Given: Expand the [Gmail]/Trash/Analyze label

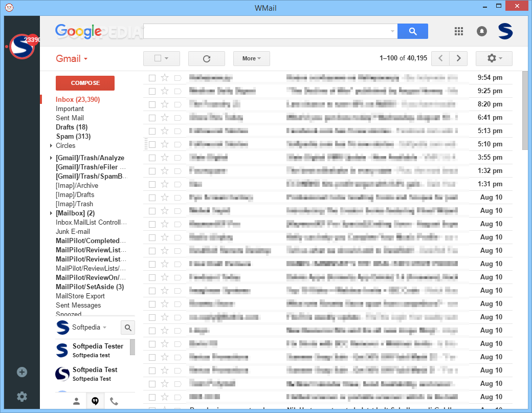Looking at the screenshot, I should click(51, 158).
